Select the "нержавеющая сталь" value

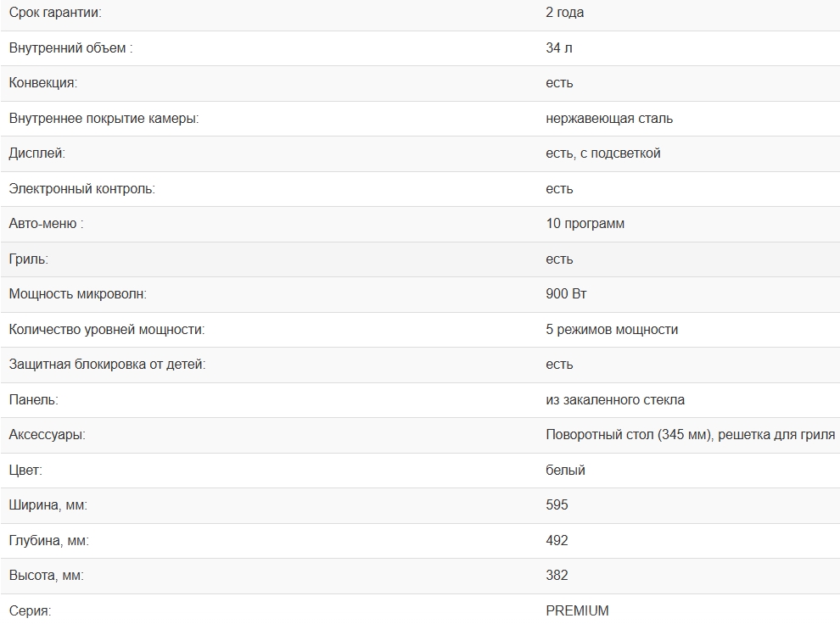(609, 119)
